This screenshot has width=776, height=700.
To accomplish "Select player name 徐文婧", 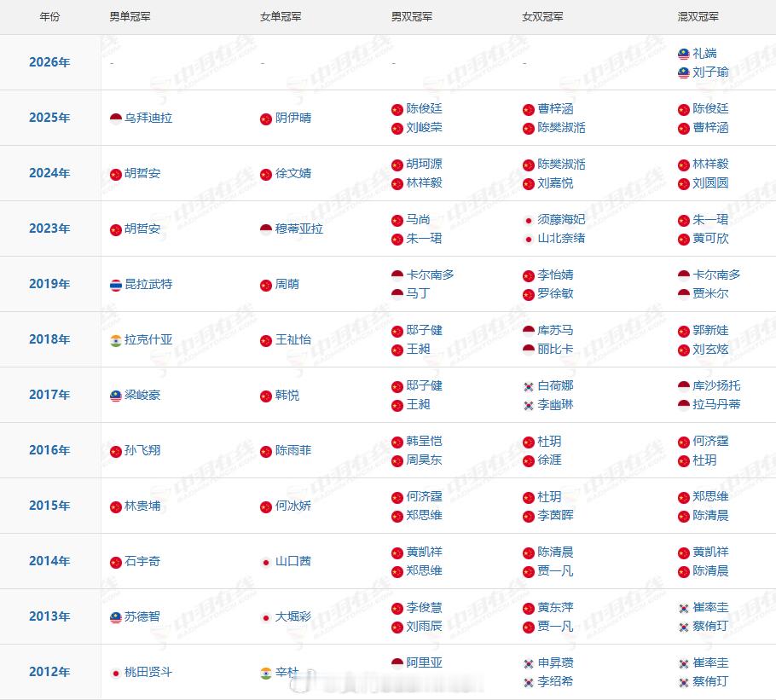I will coord(293,174).
